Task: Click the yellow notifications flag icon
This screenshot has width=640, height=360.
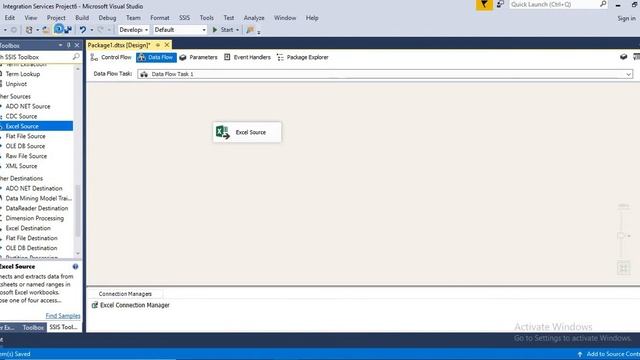Action: point(484,4)
